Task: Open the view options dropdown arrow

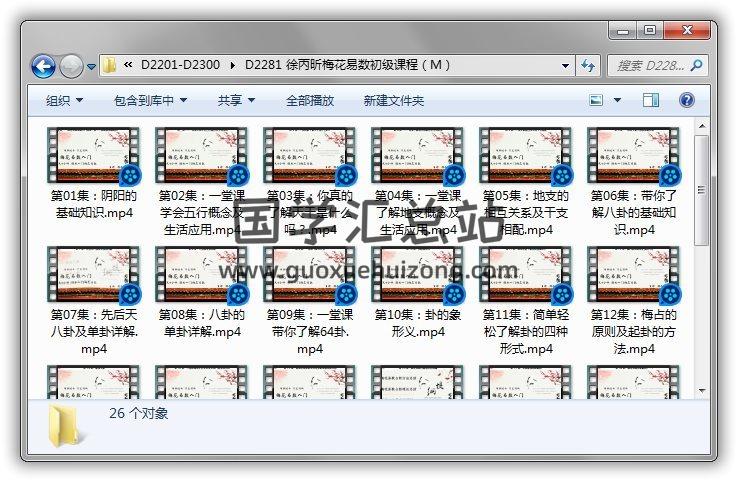Action: click(617, 100)
